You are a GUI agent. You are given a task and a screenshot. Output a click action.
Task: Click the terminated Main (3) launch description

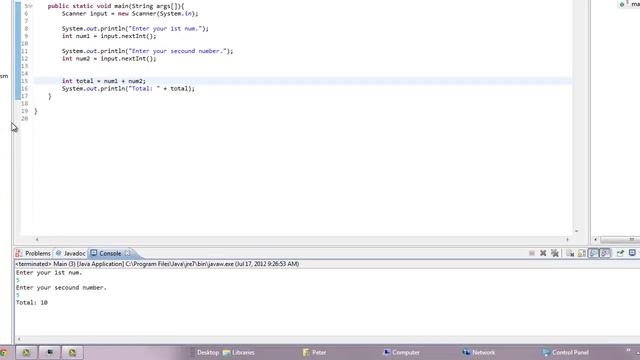pos(157,264)
